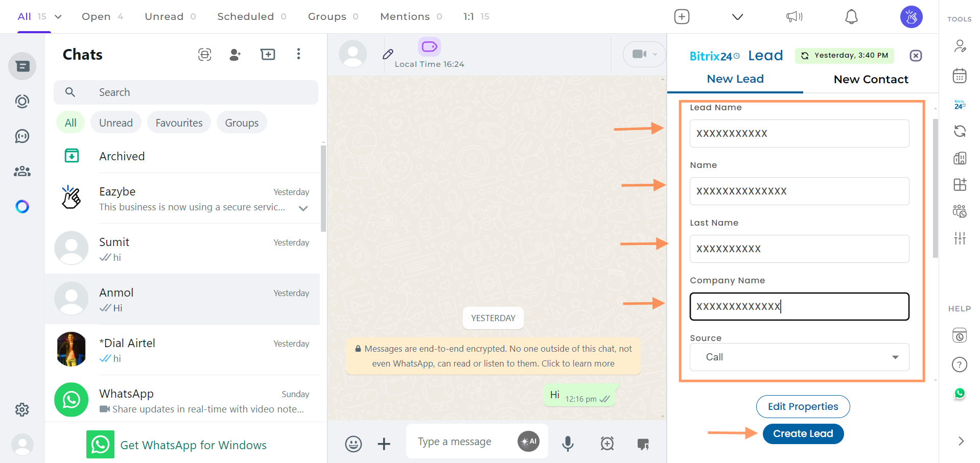Open the broadcast megaphone icon

tap(794, 17)
